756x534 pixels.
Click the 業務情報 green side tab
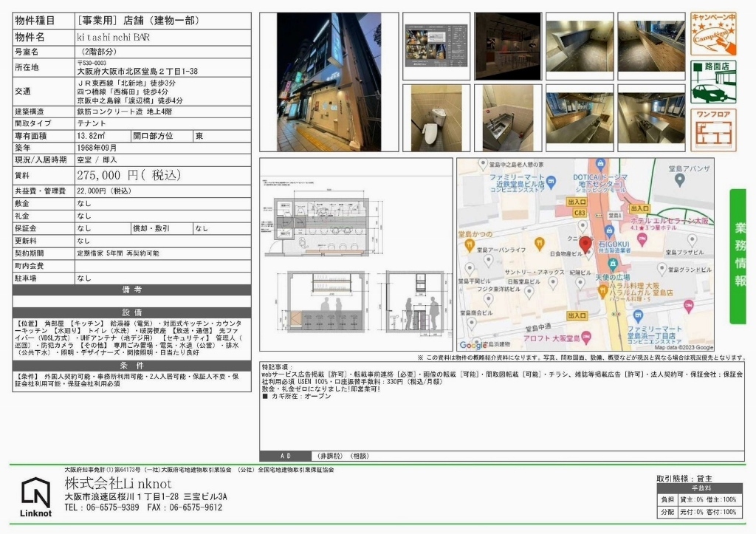[738, 256]
